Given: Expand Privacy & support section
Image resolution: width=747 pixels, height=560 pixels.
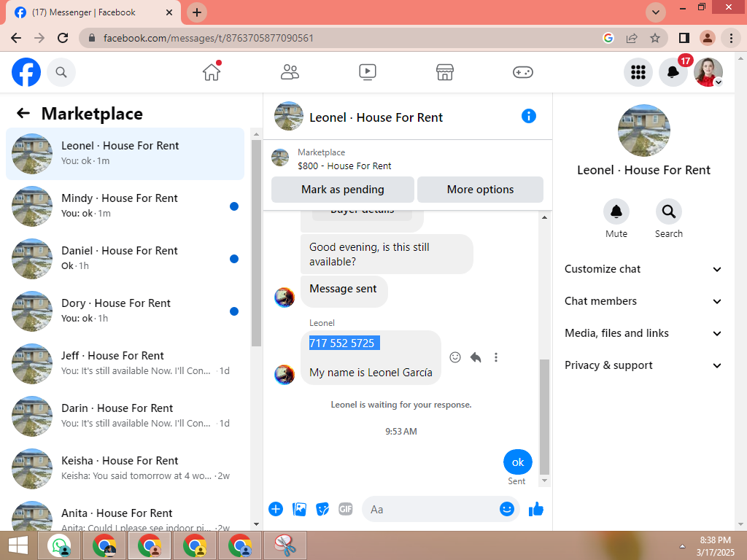Looking at the screenshot, I should tap(642, 365).
